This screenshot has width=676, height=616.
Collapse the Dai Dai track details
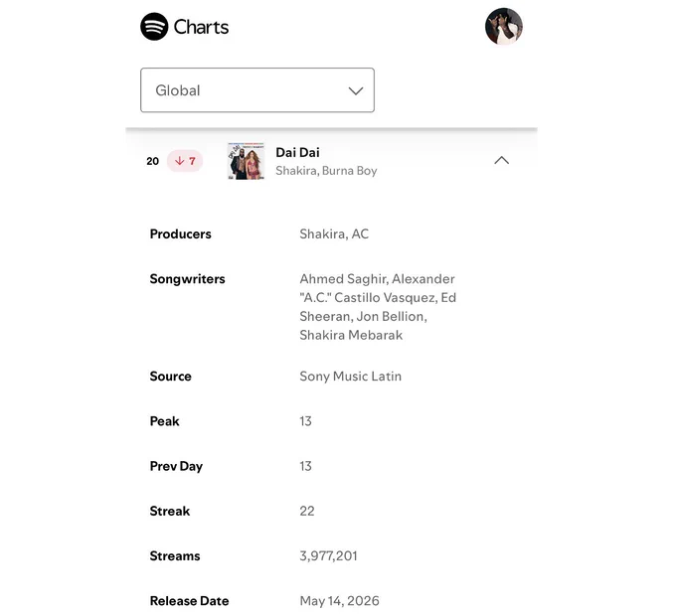click(x=501, y=160)
